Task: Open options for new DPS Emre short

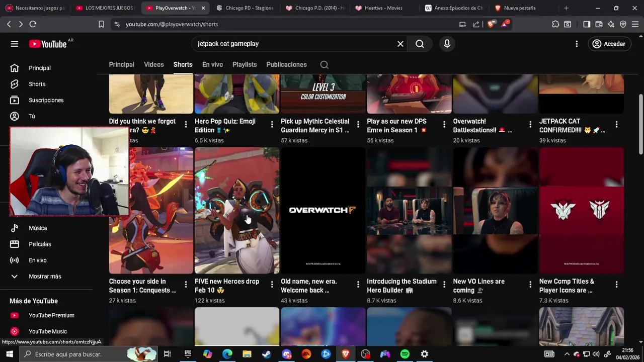Action: click(x=444, y=124)
